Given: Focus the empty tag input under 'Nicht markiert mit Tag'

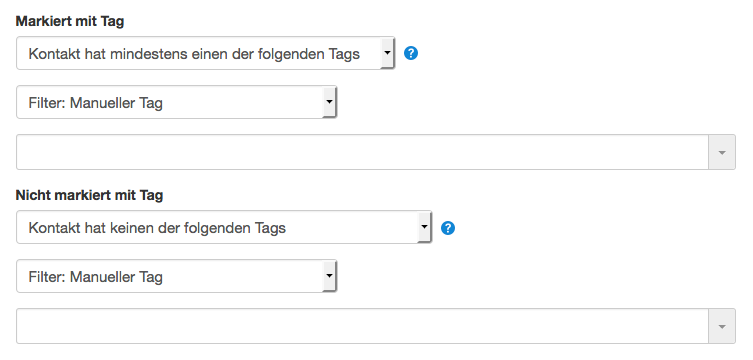Looking at the screenshot, I should tap(363, 326).
